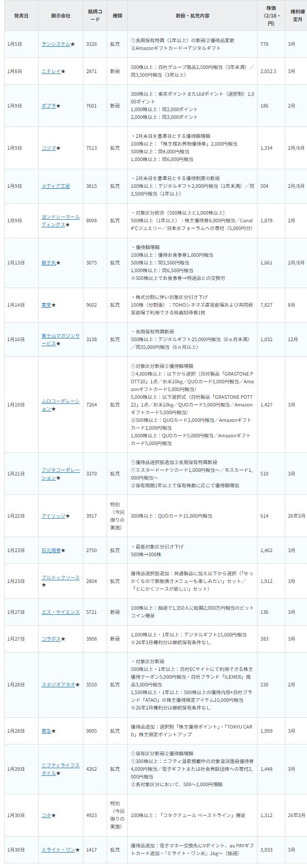307x868 pixels.
Task: Select stock code 3075
Action: click(92, 263)
